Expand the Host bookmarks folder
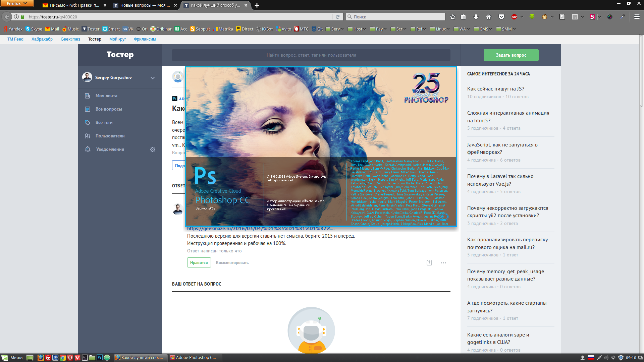Screen dimensions: 644x362 click(357, 29)
